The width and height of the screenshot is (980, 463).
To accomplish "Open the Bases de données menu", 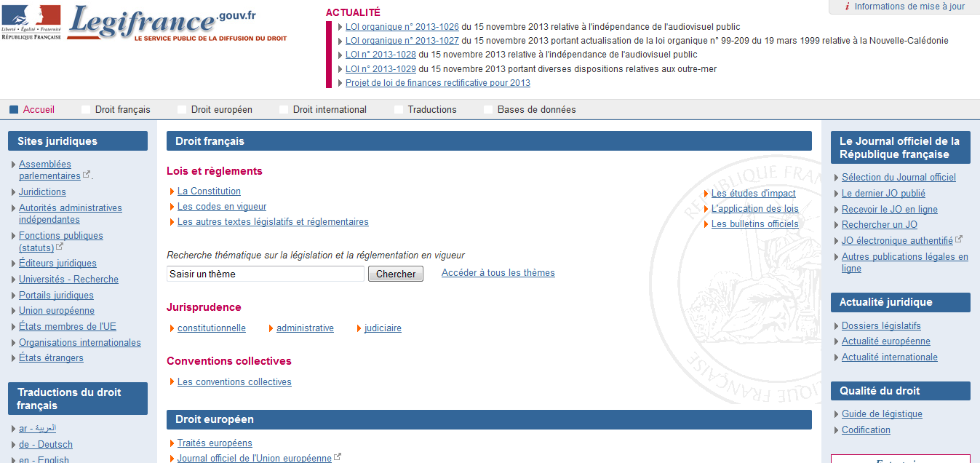I will pyautogui.click(x=536, y=110).
